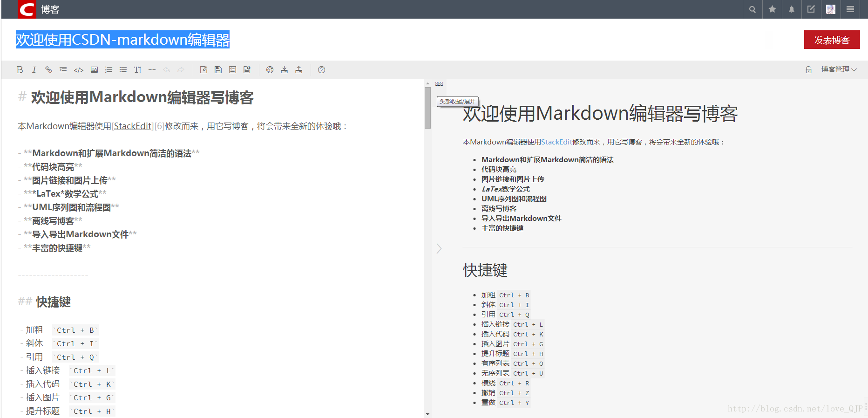The image size is (868, 418).
Task: Click the editor vertical scrollbar thumb
Action: pyautogui.click(x=427, y=107)
